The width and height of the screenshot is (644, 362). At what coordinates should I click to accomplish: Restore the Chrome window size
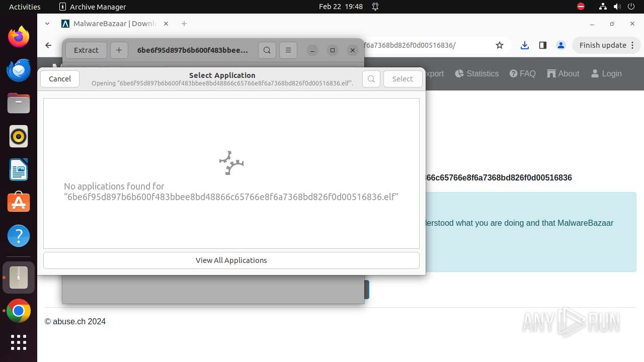tap(612, 24)
